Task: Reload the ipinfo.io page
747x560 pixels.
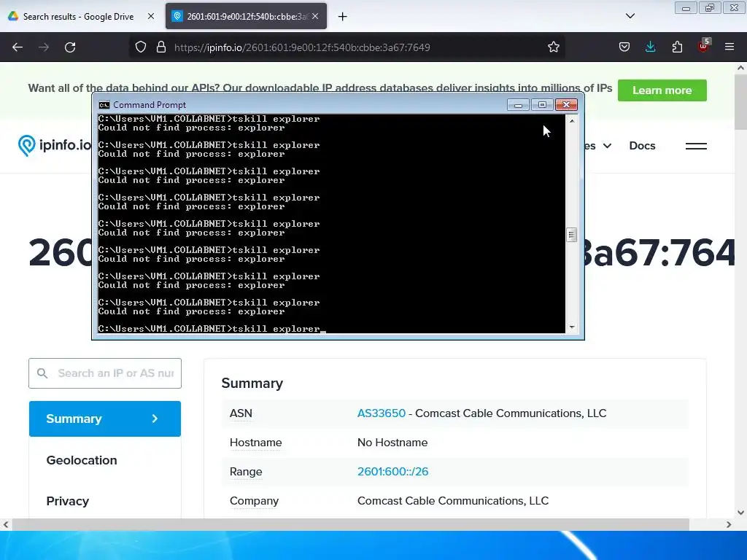Action: pos(70,47)
